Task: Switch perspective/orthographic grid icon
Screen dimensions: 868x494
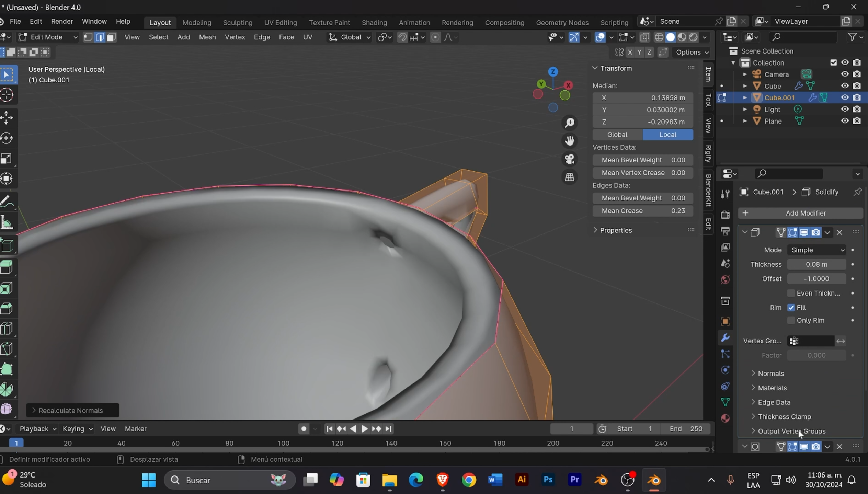Action: (570, 177)
